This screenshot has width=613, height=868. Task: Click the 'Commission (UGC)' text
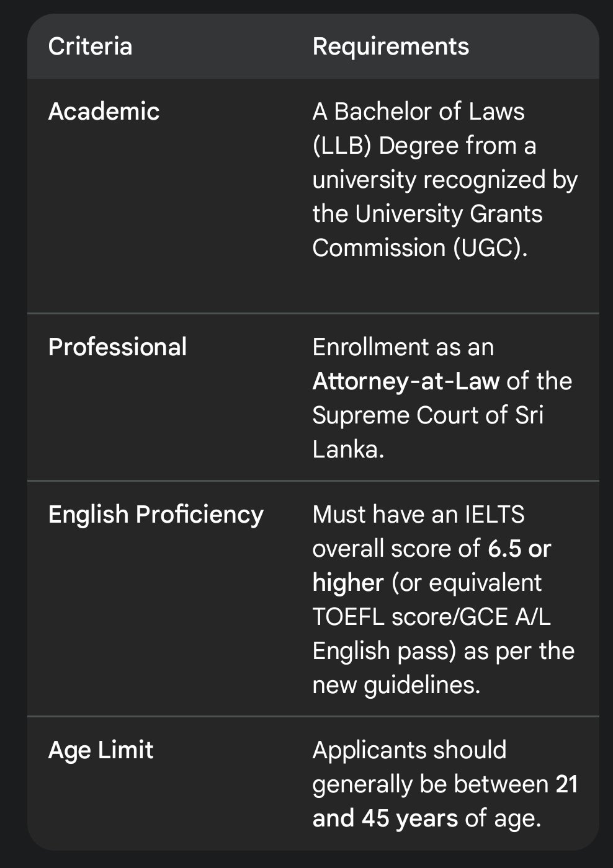[x=418, y=248]
